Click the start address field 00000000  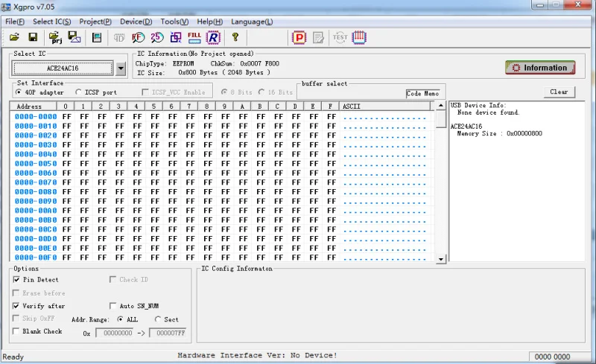pos(115,333)
